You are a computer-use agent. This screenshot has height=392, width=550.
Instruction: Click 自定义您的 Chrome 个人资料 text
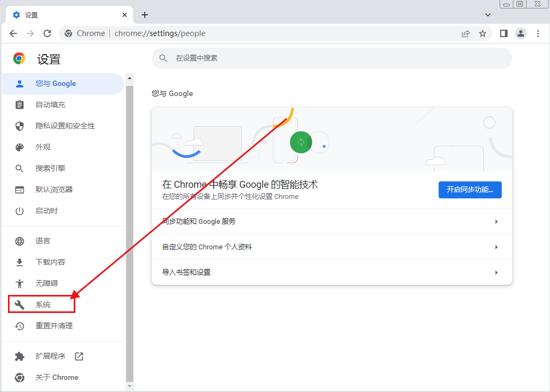coord(207,247)
